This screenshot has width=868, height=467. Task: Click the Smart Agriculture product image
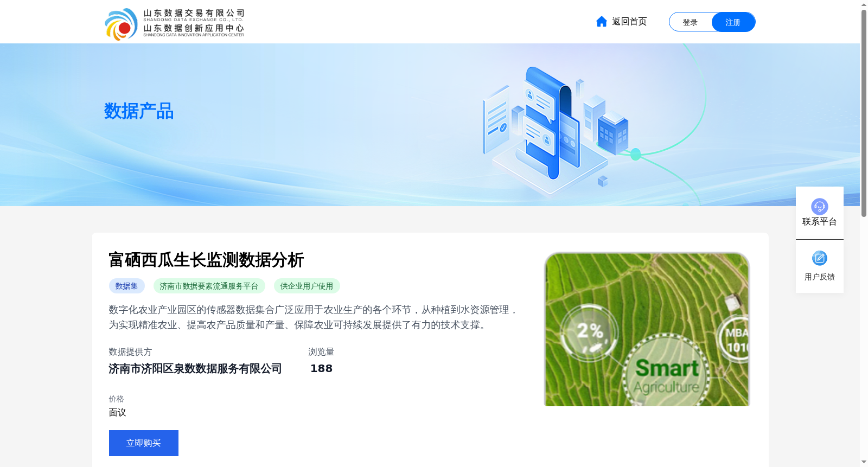coord(647,329)
